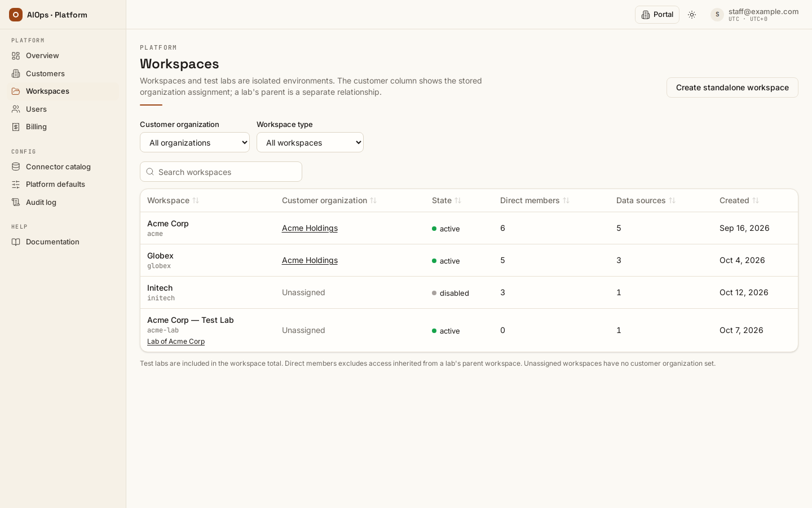812x508 pixels.
Task: Select the Acme Corp workspace name
Action: point(168,224)
